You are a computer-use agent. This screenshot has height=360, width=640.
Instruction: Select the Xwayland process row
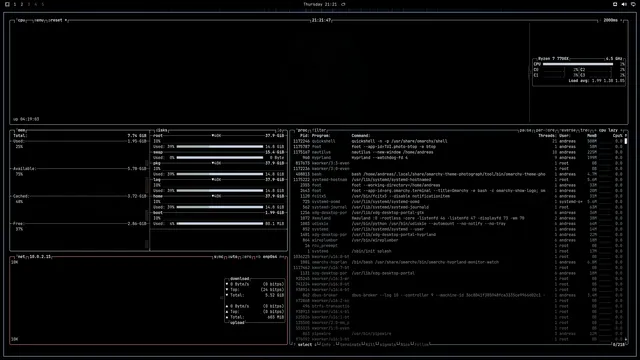pos(457,218)
